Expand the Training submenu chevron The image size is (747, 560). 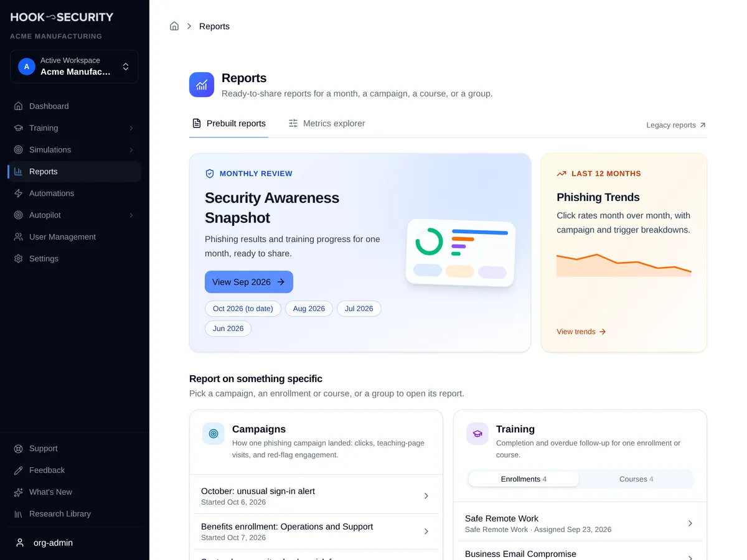(x=131, y=128)
